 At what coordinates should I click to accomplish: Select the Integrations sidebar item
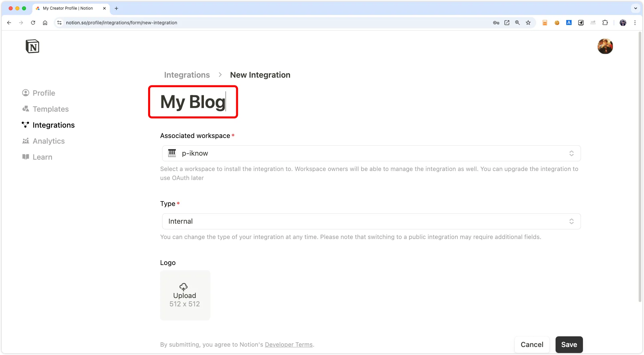[x=53, y=125]
